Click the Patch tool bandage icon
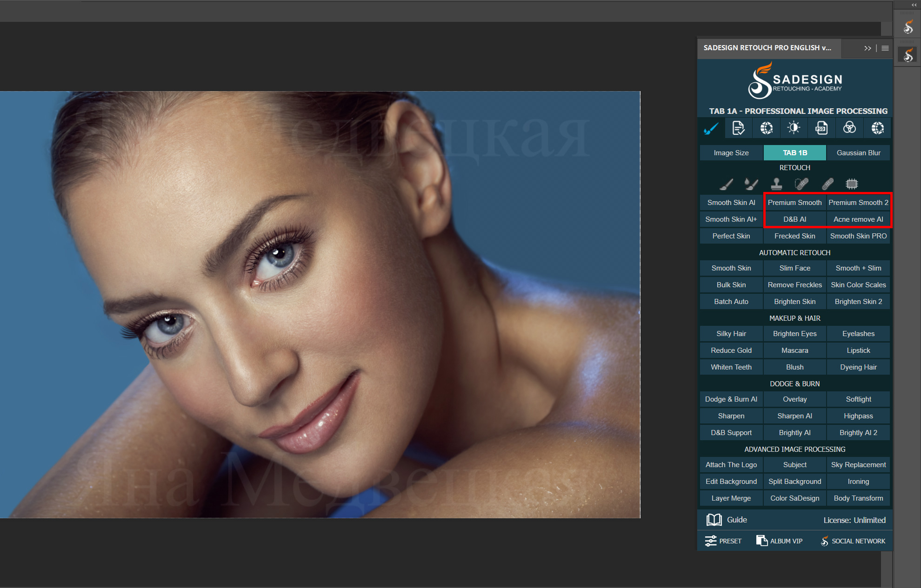Image resolution: width=921 pixels, height=588 pixels. pyautogui.click(x=827, y=184)
